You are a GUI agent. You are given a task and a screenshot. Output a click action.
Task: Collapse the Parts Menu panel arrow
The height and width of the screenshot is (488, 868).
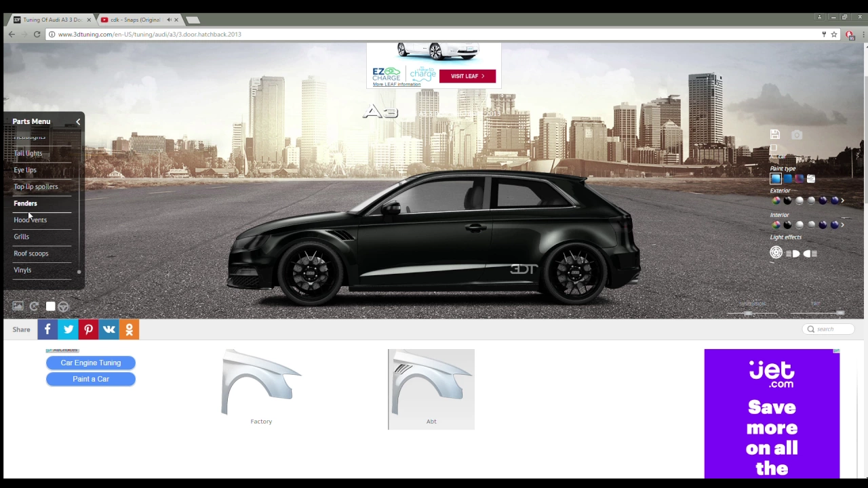point(78,121)
